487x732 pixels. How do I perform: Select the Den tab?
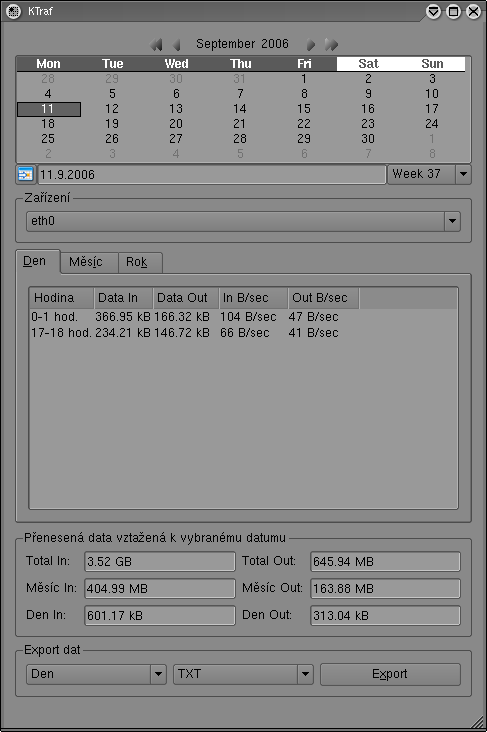(x=37, y=261)
